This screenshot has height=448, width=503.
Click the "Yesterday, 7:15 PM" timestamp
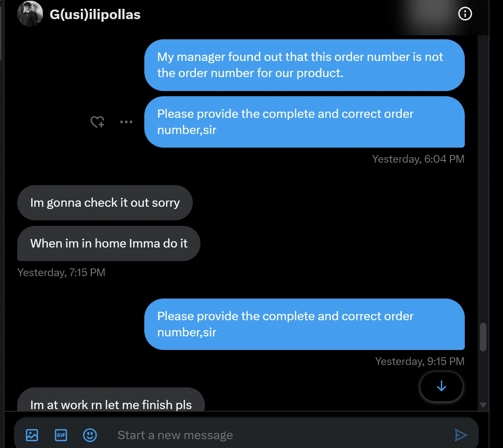61,272
